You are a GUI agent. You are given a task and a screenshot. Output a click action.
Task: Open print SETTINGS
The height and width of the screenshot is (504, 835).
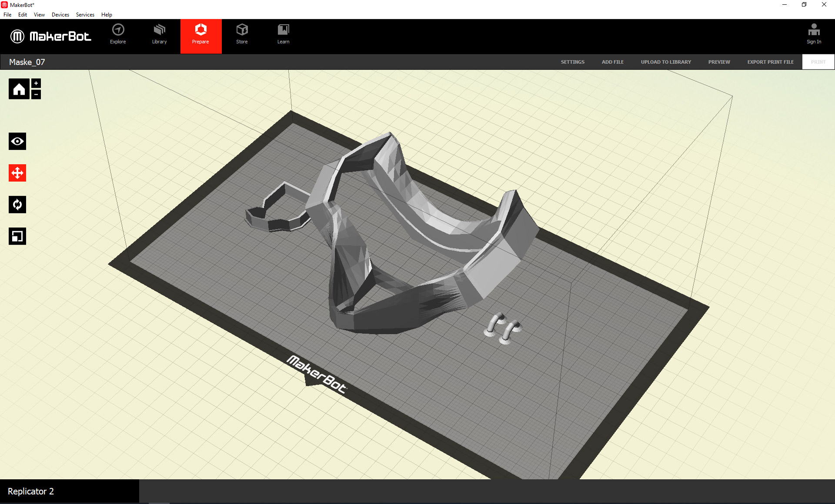pos(573,62)
